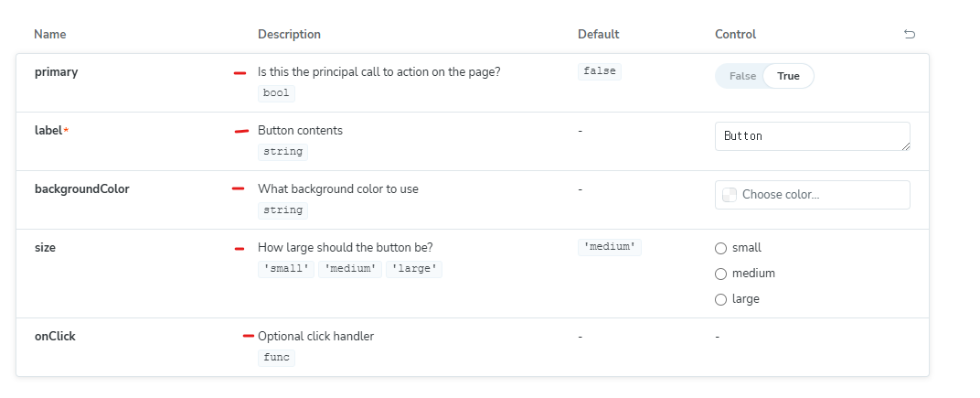
Task: Select the small size radio button
Action: point(720,249)
